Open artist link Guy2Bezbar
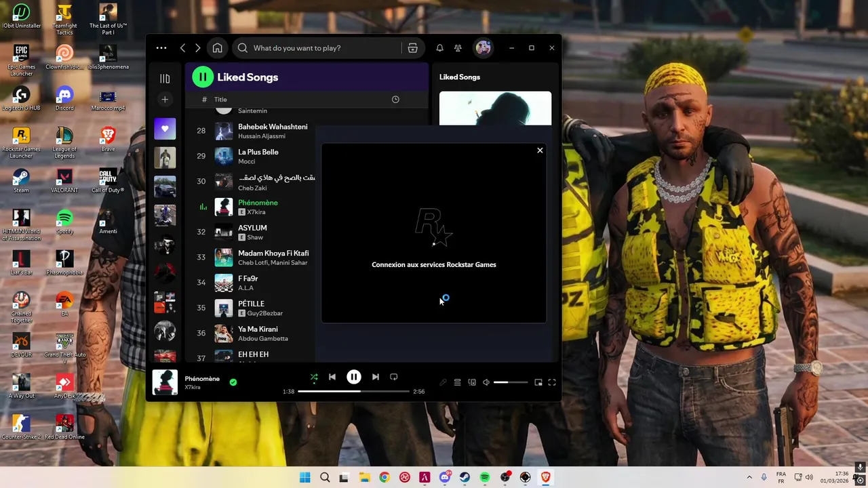This screenshot has width=868, height=488. 264,313
